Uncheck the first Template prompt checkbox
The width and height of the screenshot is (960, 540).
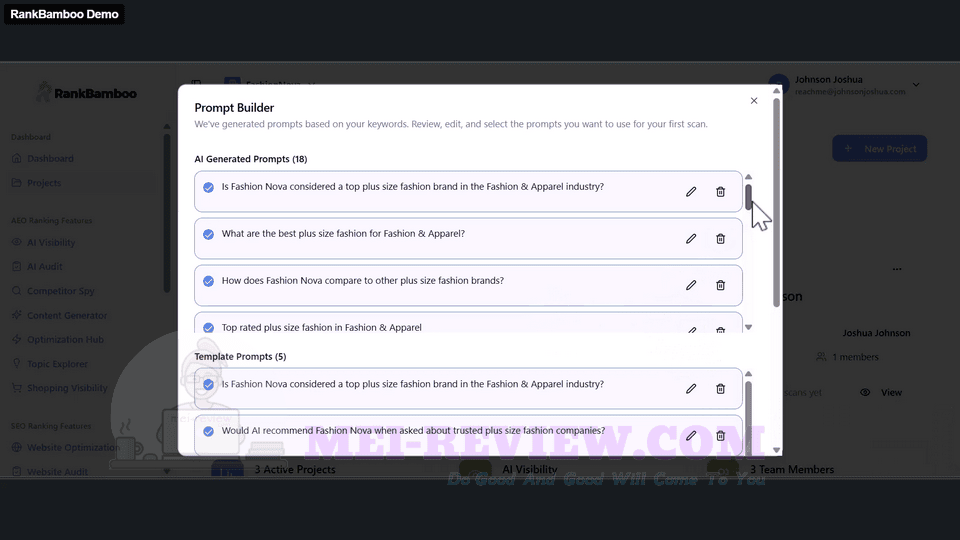click(x=208, y=384)
